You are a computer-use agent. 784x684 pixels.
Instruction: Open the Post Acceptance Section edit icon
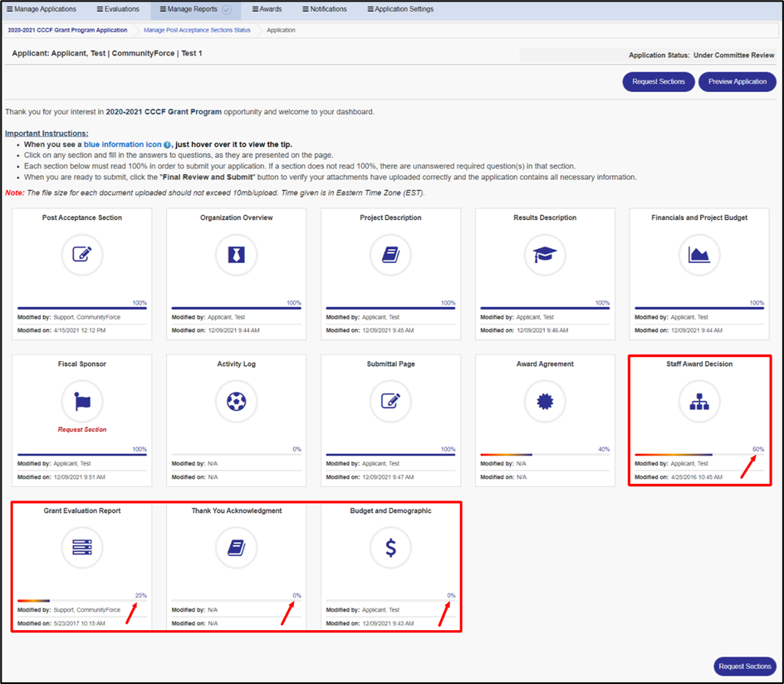click(x=81, y=255)
